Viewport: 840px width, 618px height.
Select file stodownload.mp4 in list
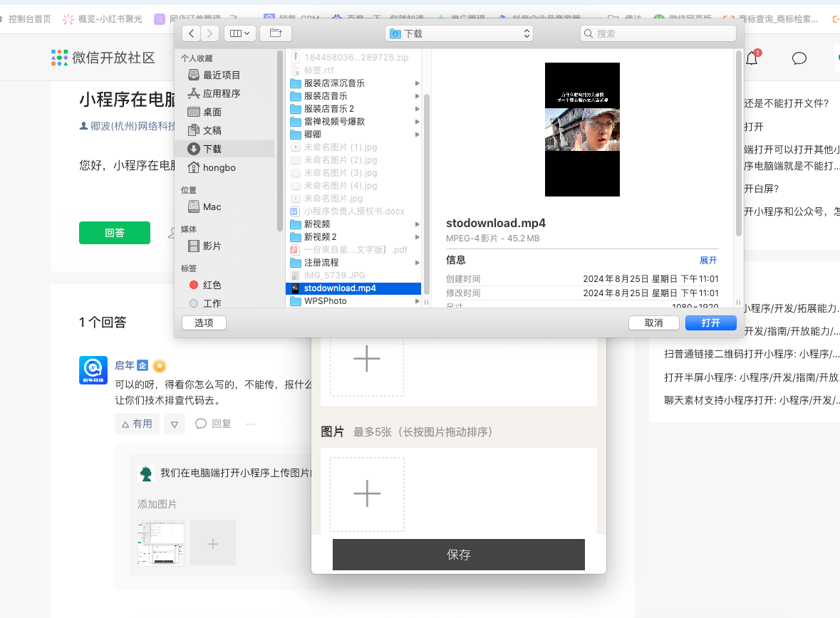coord(353,288)
